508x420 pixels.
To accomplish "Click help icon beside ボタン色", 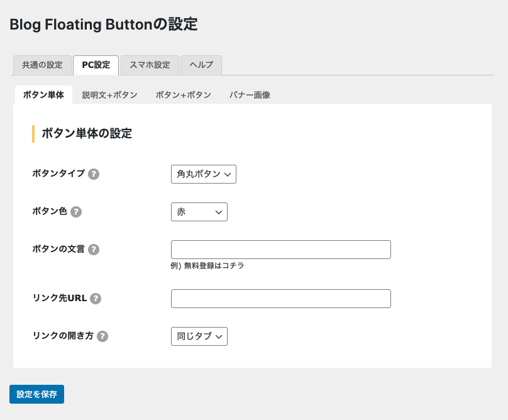I will tap(76, 212).
